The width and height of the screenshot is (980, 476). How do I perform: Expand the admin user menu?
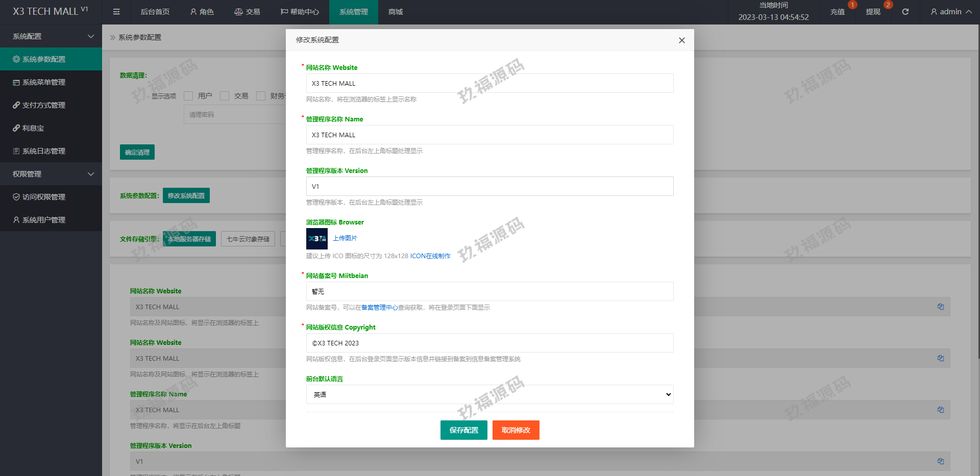[950, 12]
